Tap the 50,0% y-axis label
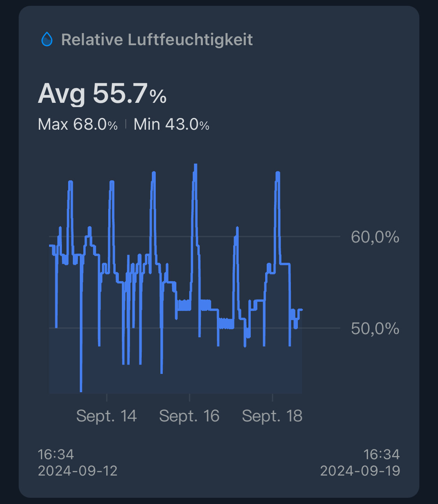This screenshot has width=438, height=504. click(375, 329)
